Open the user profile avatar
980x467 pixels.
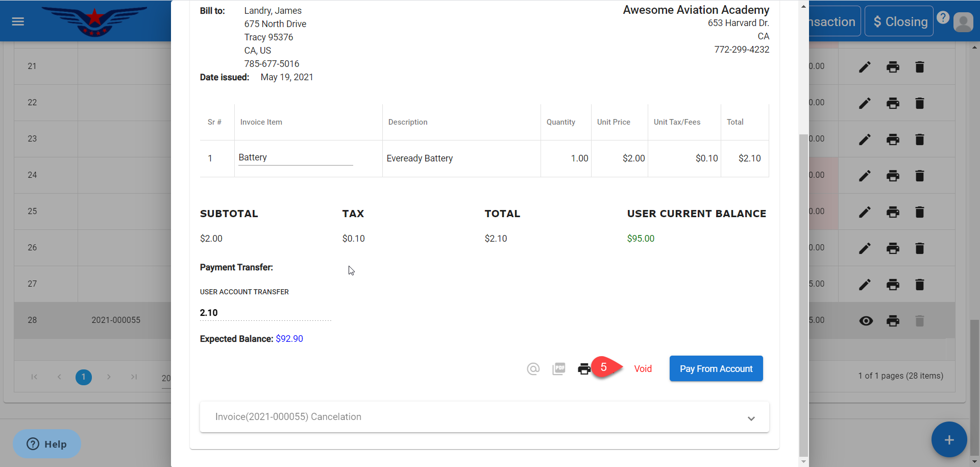coord(963,22)
